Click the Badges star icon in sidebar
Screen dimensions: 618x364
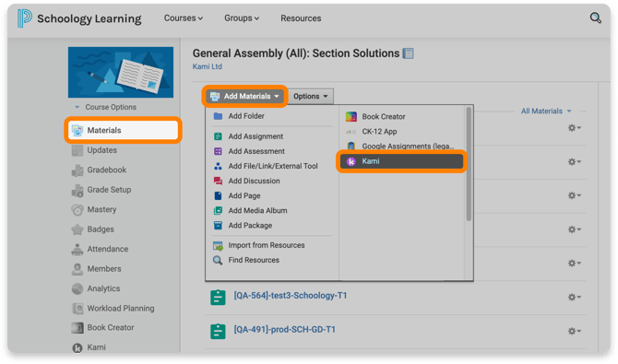(x=77, y=229)
